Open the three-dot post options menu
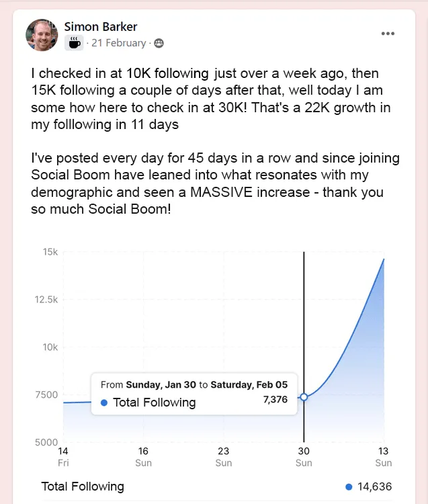 [x=388, y=34]
